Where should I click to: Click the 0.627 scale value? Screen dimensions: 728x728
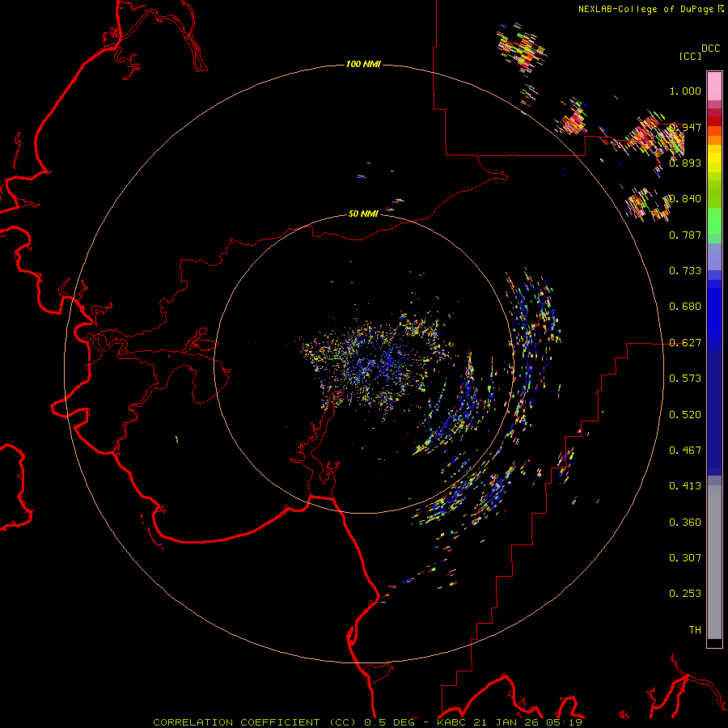coord(685,343)
